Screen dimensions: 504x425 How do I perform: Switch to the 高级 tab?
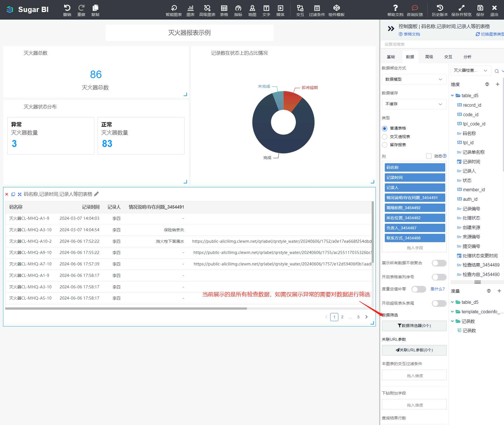(429, 57)
